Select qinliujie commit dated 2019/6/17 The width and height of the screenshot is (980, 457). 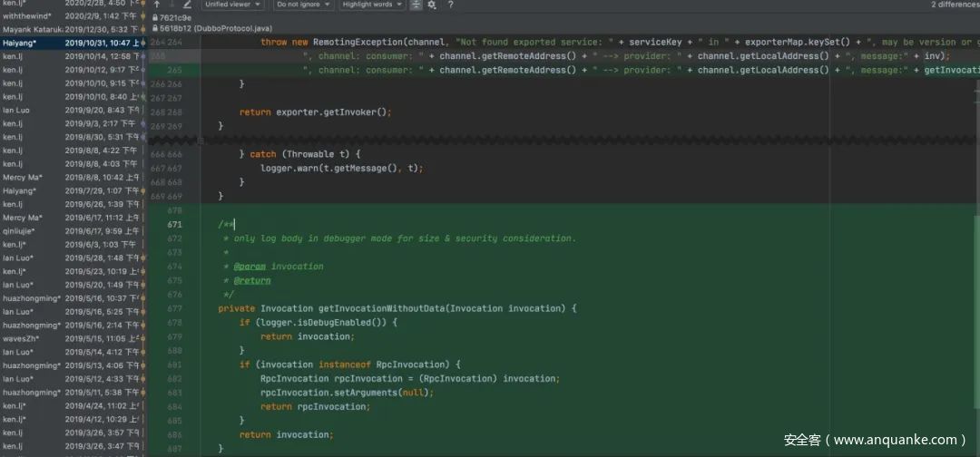pos(71,231)
